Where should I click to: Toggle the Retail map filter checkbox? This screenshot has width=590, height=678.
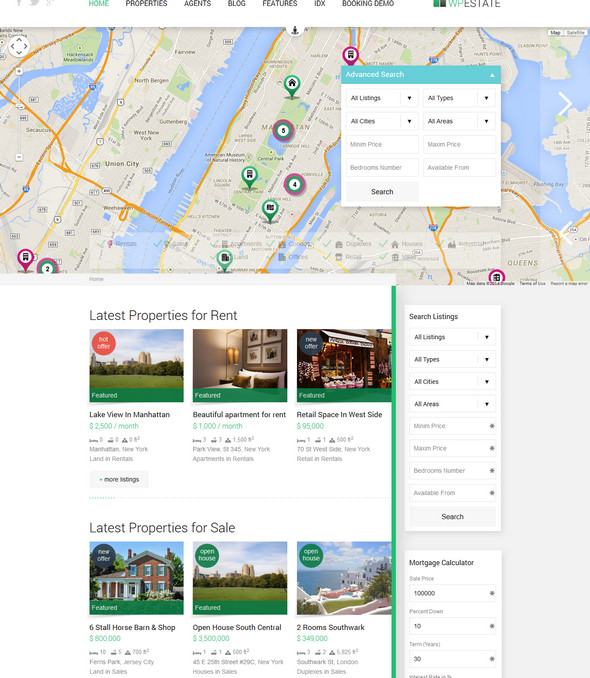tap(327, 257)
